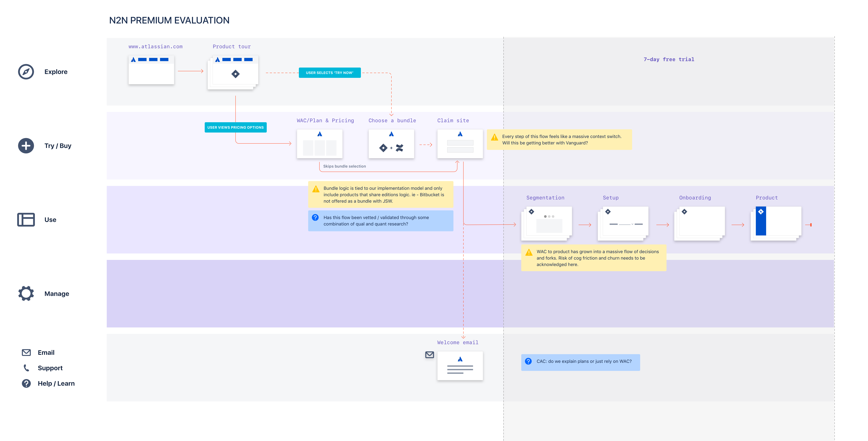Click the 'Skips bundle selection' annotation
The height and width of the screenshot is (441, 868).
344,166
